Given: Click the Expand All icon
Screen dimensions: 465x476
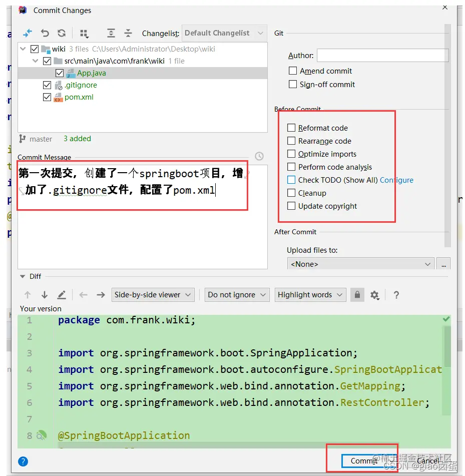Looking at the screenshot, I should [x=111, y=33].
